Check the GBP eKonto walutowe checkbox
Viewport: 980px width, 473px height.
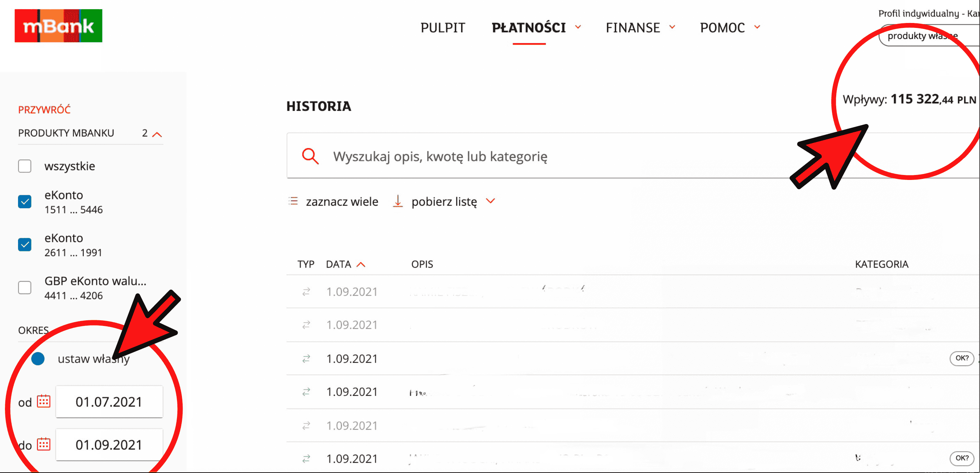[25, 287]
